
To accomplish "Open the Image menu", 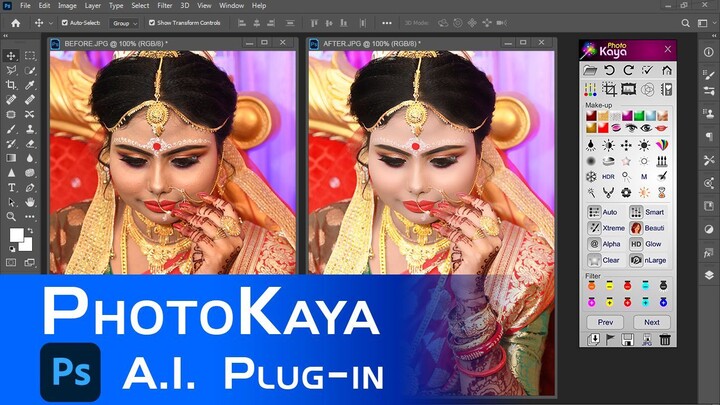I will 67,6.
